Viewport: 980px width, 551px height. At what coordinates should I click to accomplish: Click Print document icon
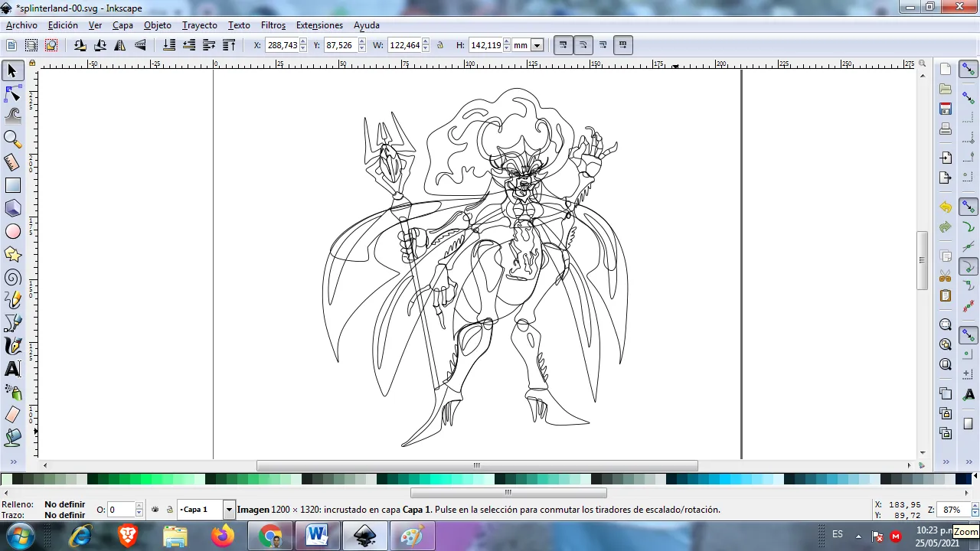[946, 129]
